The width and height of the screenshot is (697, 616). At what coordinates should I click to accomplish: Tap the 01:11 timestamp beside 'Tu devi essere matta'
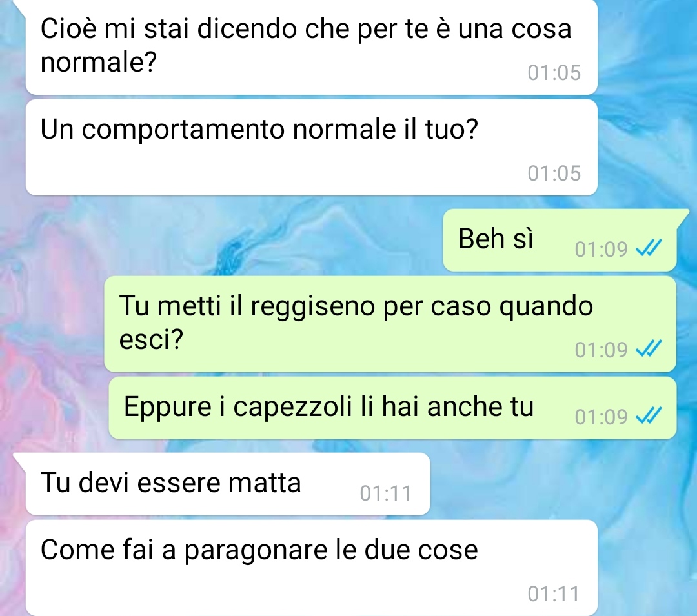click(386, 493)
